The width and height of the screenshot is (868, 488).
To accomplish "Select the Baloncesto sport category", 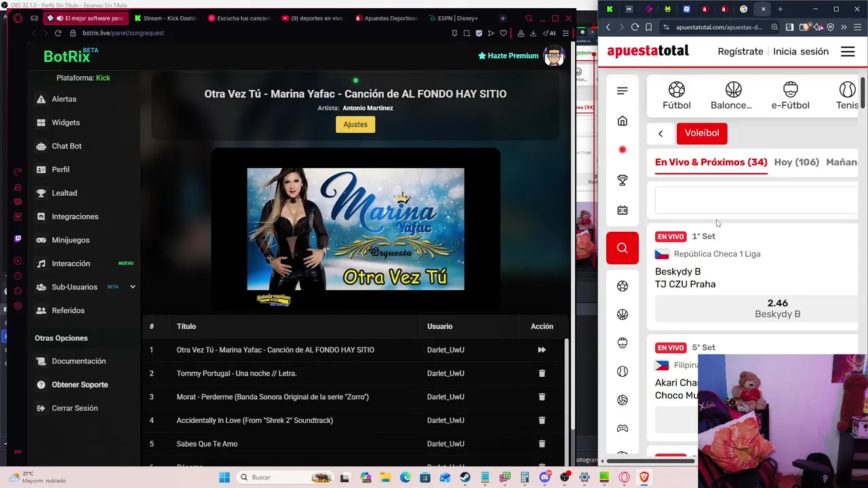I will click(x=731, y=96).
